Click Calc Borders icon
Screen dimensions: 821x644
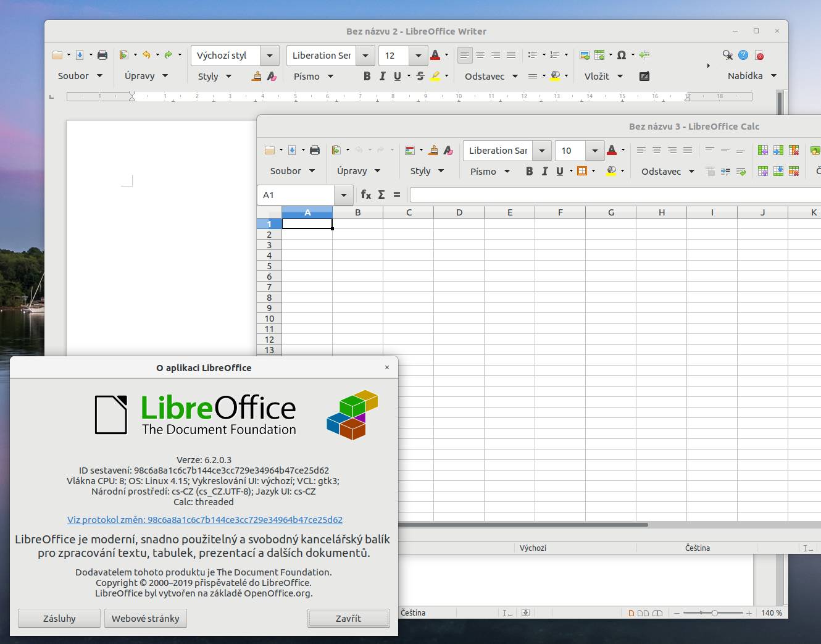(582, 171)
